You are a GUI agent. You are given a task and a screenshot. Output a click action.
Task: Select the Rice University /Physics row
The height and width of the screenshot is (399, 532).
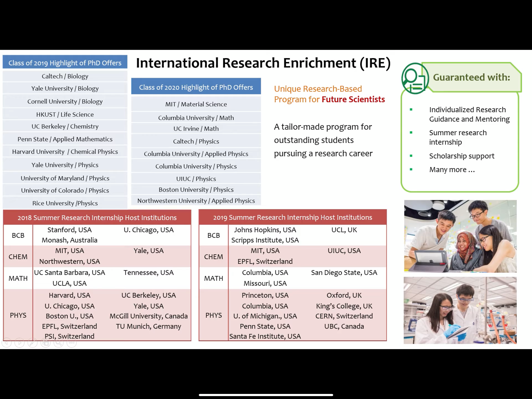65,203
